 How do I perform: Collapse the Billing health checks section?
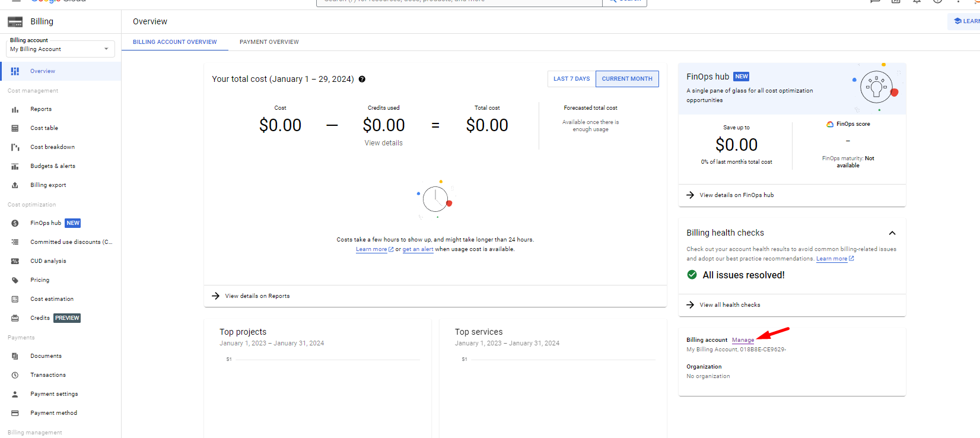tap(892, 233)
